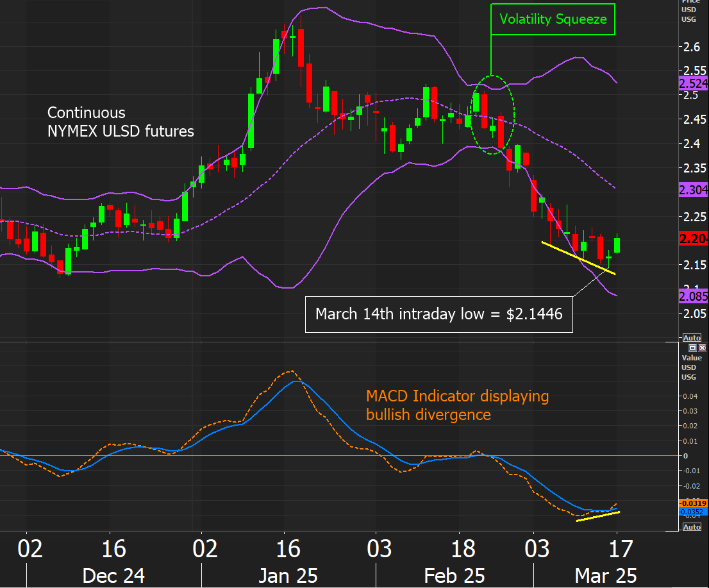Click the Volatility Squeeze annotation label
709x588 pixels.
553,19
